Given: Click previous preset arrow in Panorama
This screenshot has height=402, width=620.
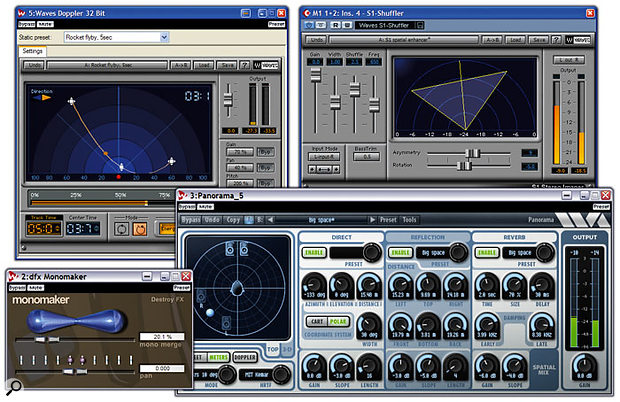Looking at the screenshot, I should (270, 220).
